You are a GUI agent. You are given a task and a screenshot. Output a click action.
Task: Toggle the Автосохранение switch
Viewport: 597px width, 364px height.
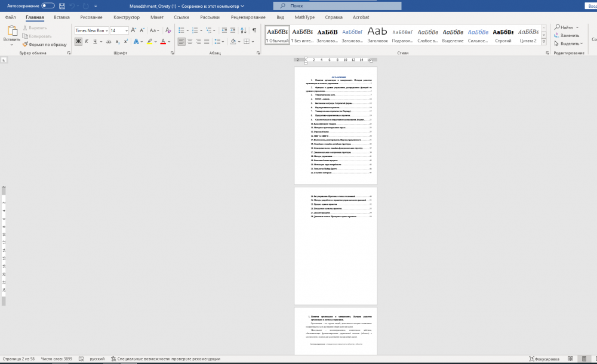pyautogui.click(x=48, y=5)
